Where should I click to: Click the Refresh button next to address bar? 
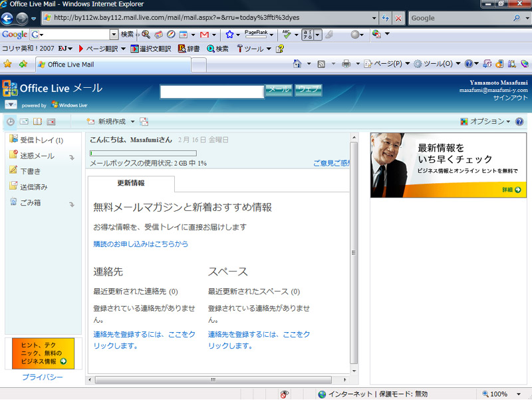385,18
